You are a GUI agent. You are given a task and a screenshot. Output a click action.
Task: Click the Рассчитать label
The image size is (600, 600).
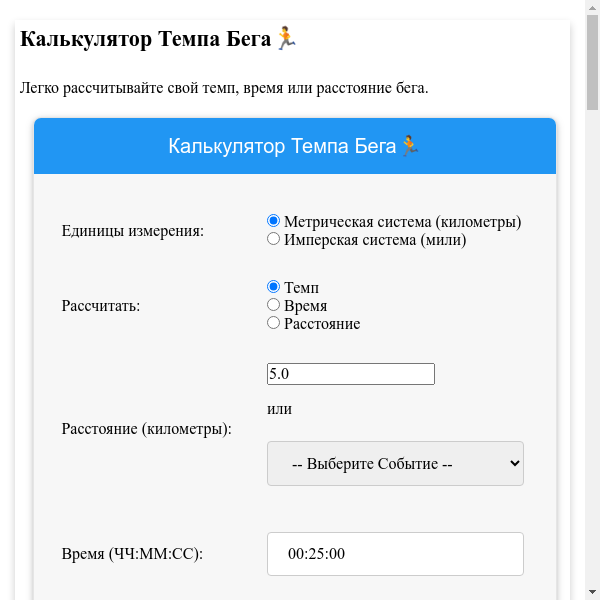pos(101,306)
